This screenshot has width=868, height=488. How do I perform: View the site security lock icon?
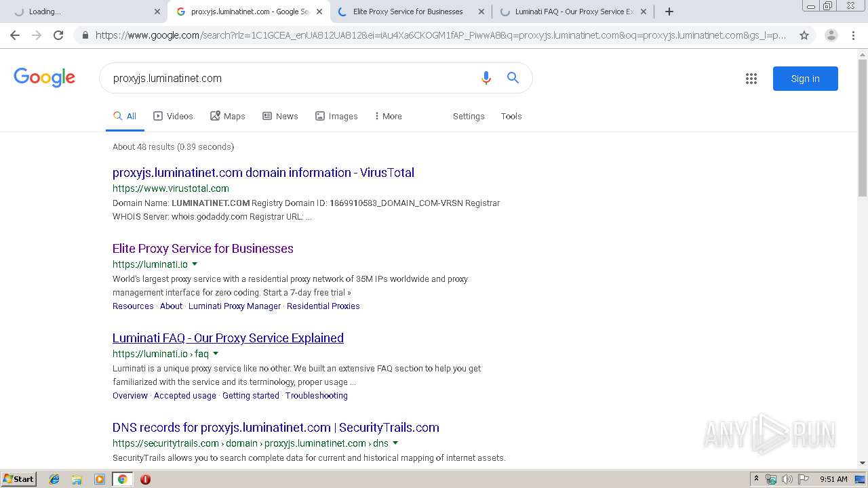coord(85,35)
